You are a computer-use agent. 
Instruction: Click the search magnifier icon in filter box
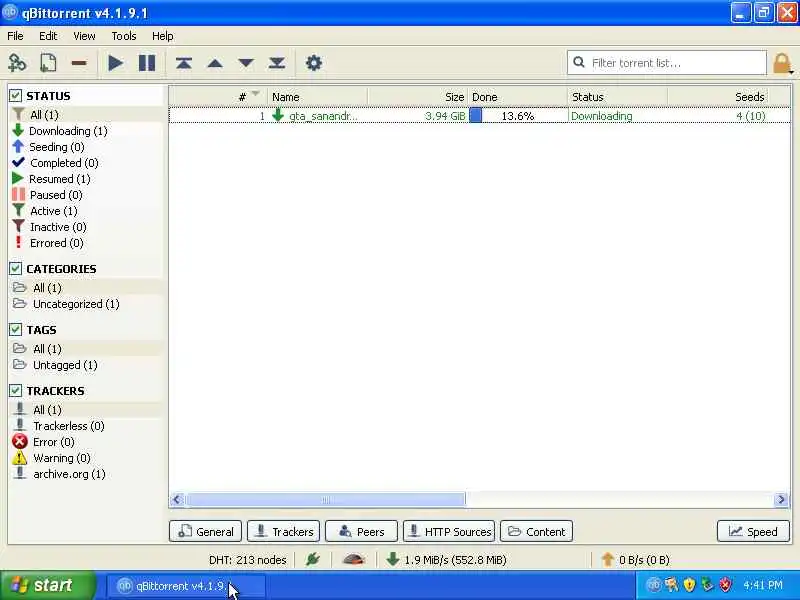pyautogui.click(x=579, y=62)
